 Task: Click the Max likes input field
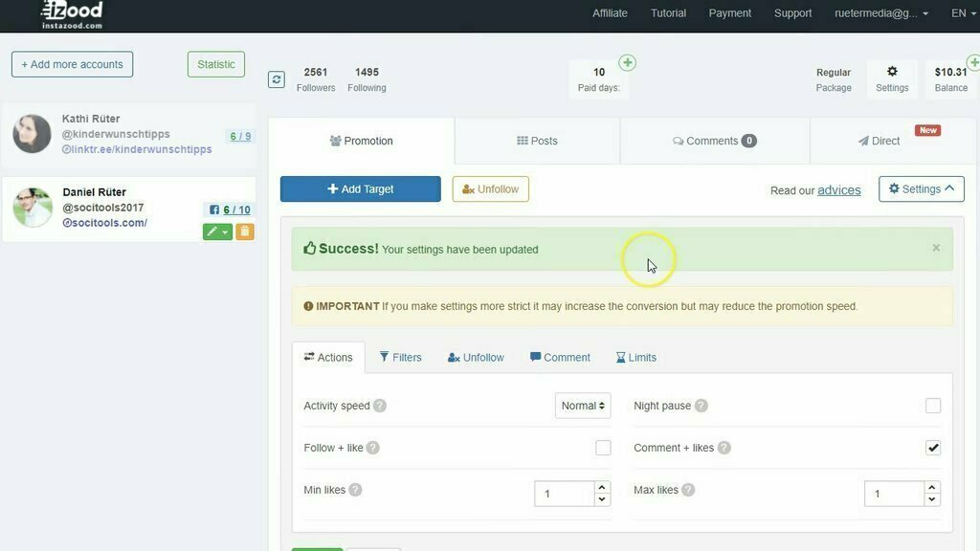895,494
